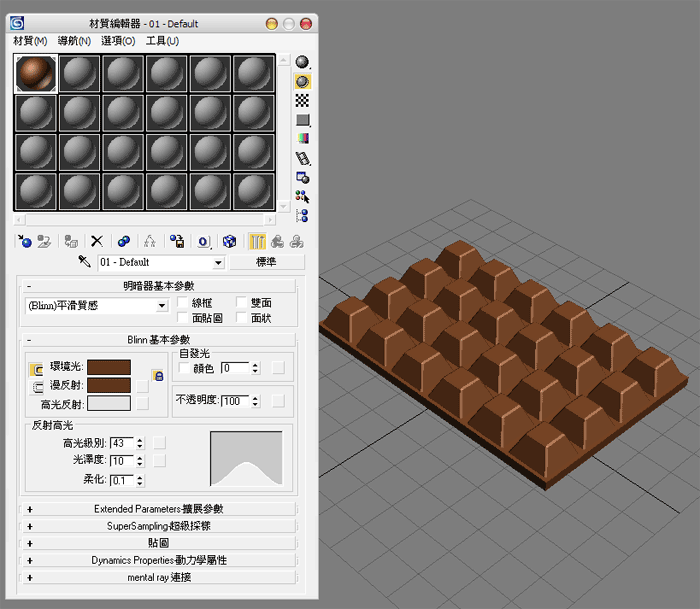Toggle Show Map in Viewport cube icon
This screenshot has height=609, width=700.
point(229,242)
